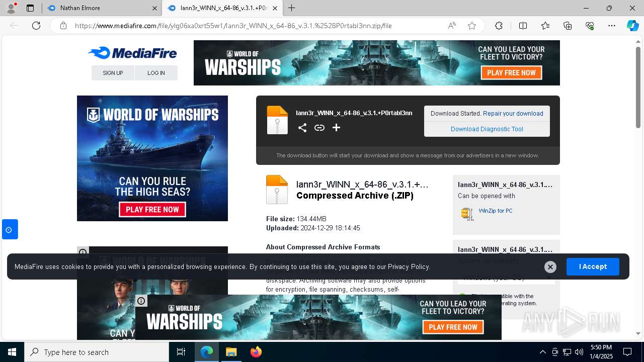Open the Download Diagnostic Tool link
This screenshot has width=644, height=362.
click(487, 129)
